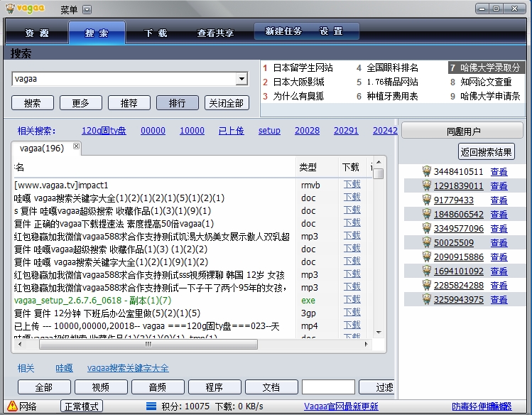This screenshot has height=415, width=532.
Task: Click the horizontal scrollbar right arrow
Action: [x=366, y=344]
